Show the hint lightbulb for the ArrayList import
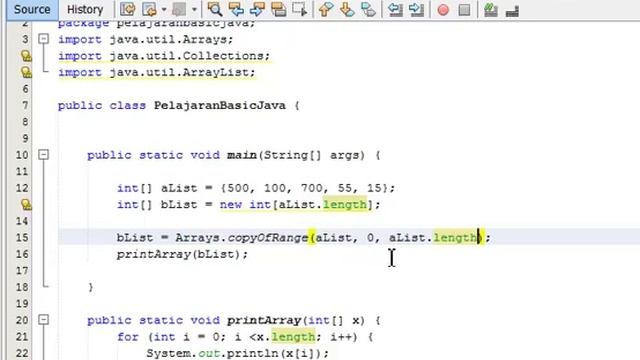 point(26,72)
